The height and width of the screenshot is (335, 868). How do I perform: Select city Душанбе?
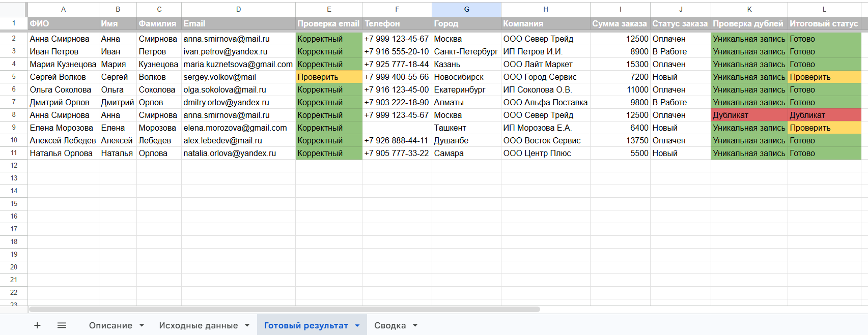tap(466, 140)
